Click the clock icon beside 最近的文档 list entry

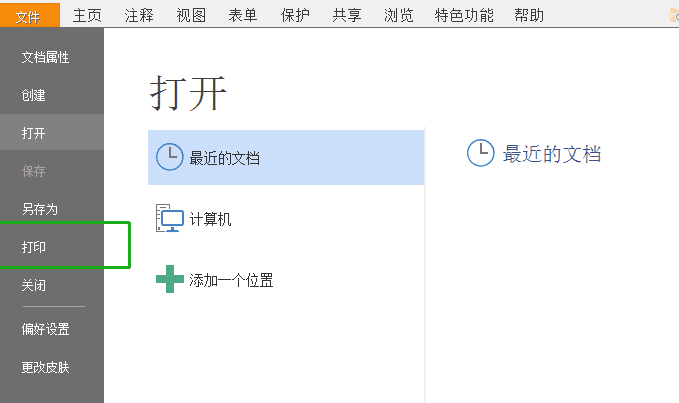click(169, 157)
